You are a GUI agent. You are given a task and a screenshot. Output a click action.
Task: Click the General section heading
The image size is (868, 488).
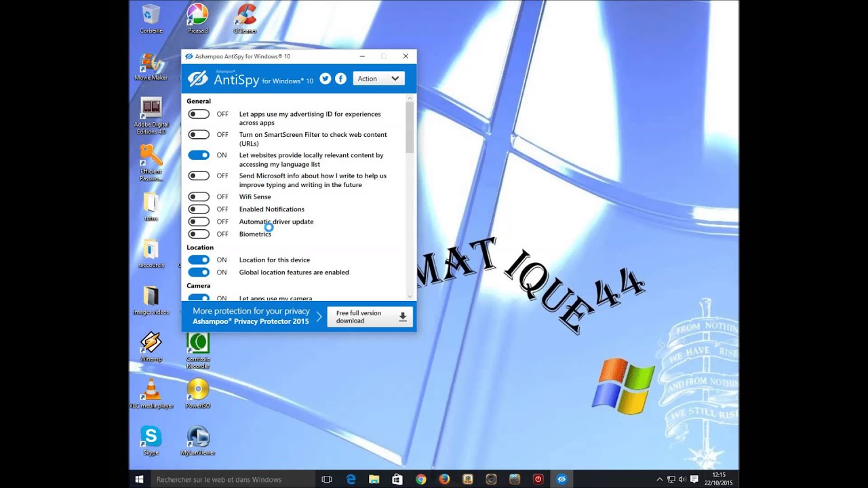199,101
